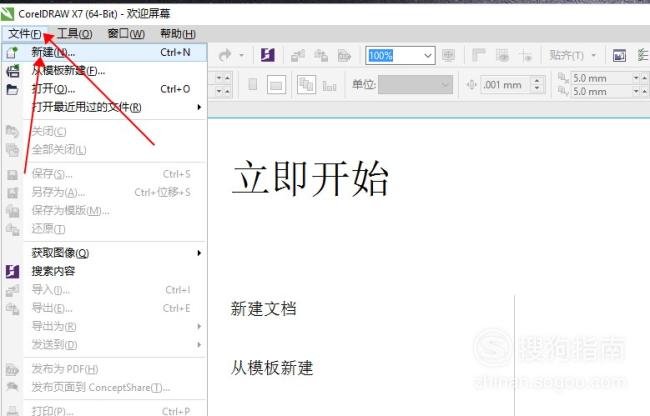The image size is (650, 416).
Task: Click the all pages layout icon
Action: click(x=306, y=85)
